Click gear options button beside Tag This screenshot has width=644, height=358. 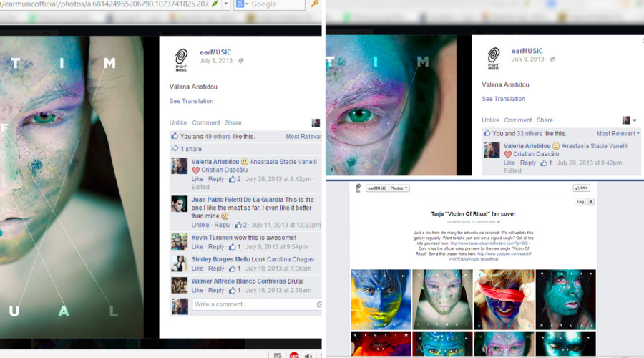pos(590,202)
